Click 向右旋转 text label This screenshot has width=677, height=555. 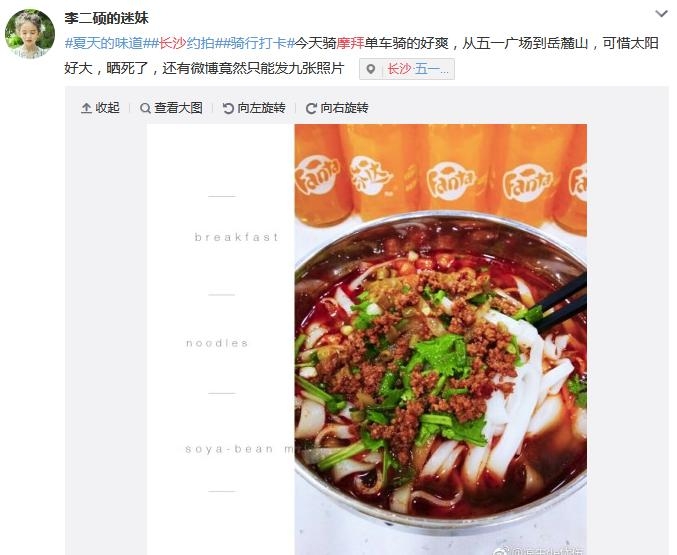pyautogui.click(x=344, y=108)
